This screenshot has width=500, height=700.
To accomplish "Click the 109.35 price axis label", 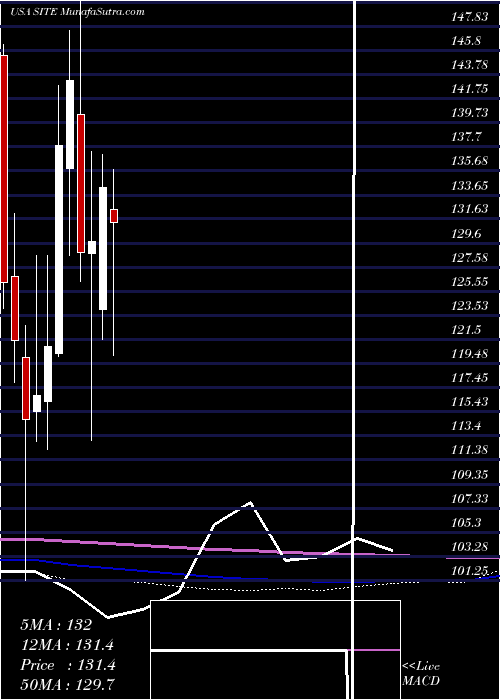I will click(x=470, y=475).
